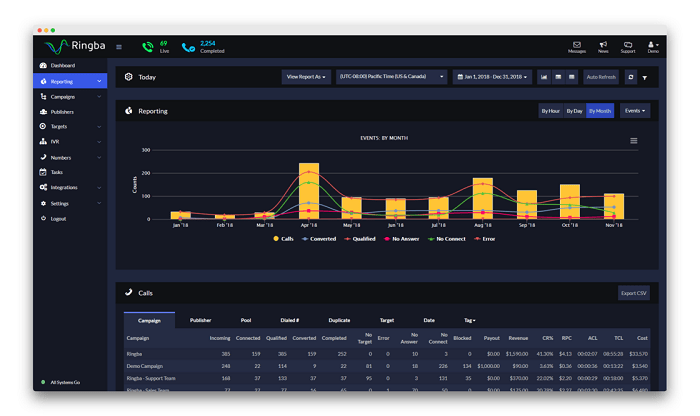This screenshot has width=700, height=416.
Task: Go to Dashboard in the sidebar
Action: pyautogui.click(x=62, y=65)
